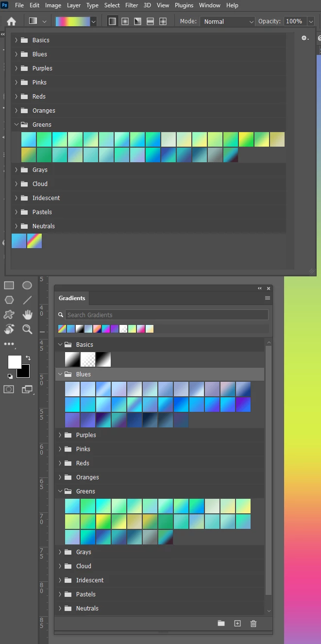Create new gradient group folder icon

(x=221, y=623)
